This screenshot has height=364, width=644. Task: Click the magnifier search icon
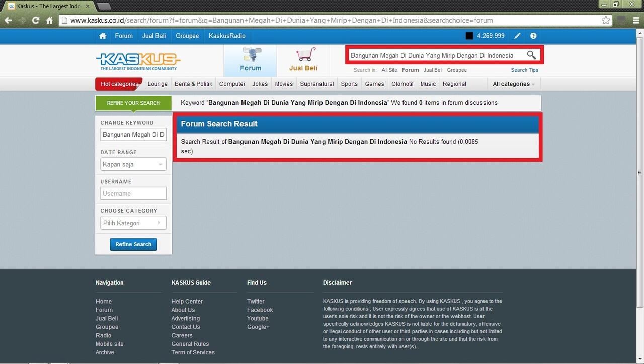tap(531, 55)
